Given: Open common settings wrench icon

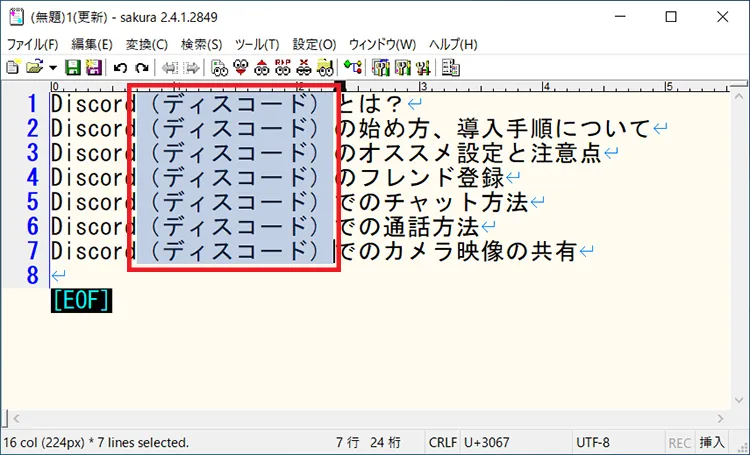Looking at the screenshot, I should 423,67.
